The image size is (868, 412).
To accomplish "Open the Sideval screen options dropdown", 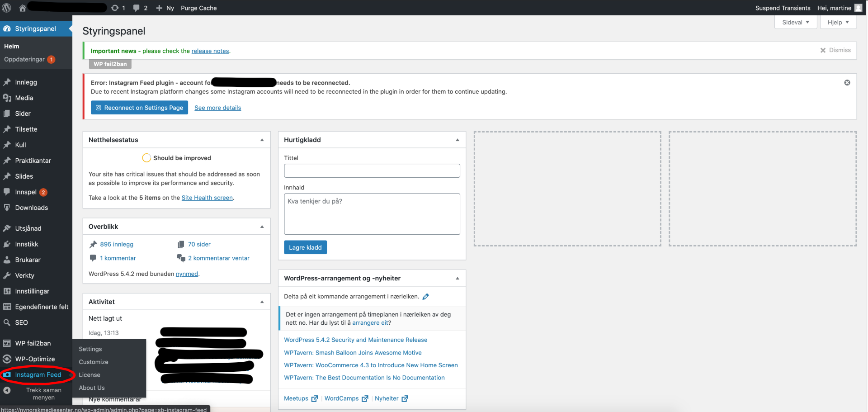I will (796, 22).
